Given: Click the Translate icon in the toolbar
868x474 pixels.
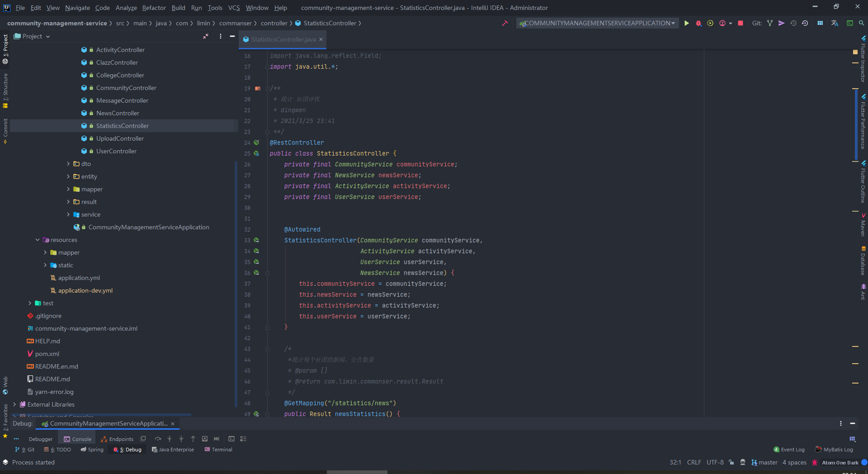Looking at the screenshot, I should point(835,23).
